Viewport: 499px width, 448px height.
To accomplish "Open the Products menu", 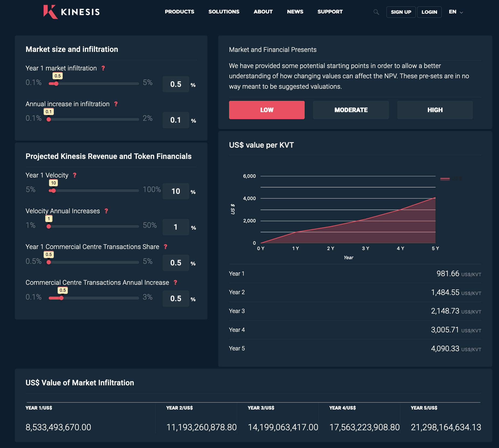I will 180,12.
